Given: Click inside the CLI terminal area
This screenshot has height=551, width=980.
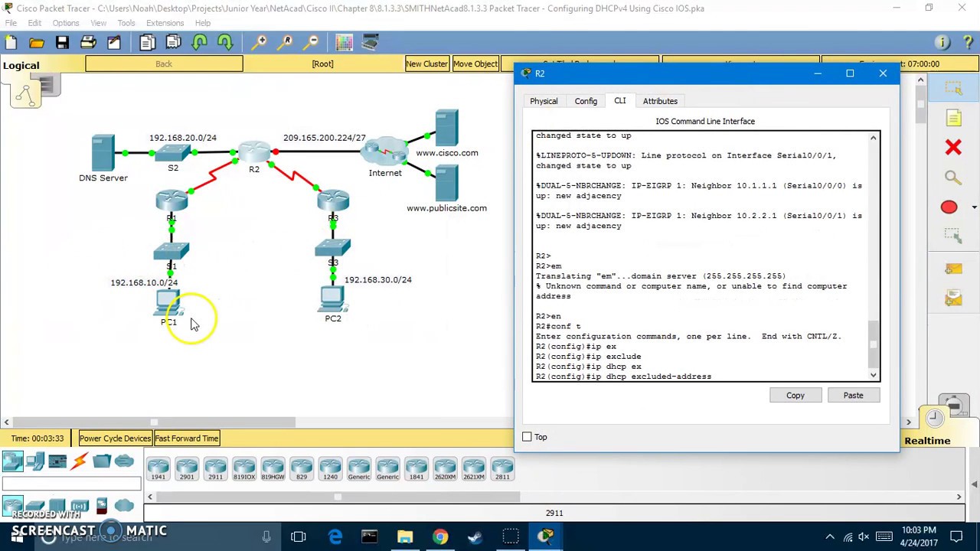Looking at the screenshot, I should [x=700, y=256].
